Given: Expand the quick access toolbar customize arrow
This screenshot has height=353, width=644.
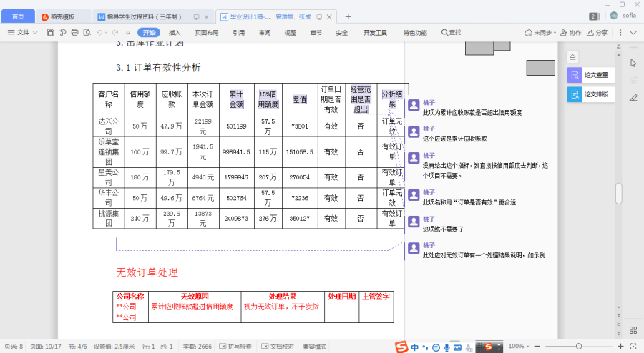Looking at the screenshot, I should point(128,32).
